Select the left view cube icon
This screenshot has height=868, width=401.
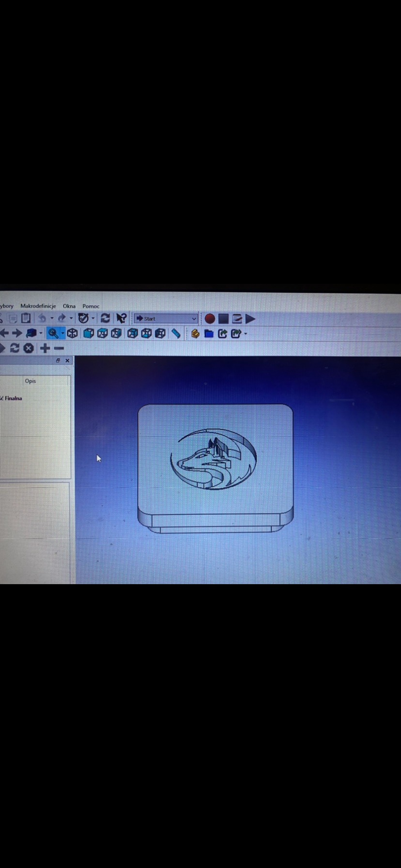(160, 333)
